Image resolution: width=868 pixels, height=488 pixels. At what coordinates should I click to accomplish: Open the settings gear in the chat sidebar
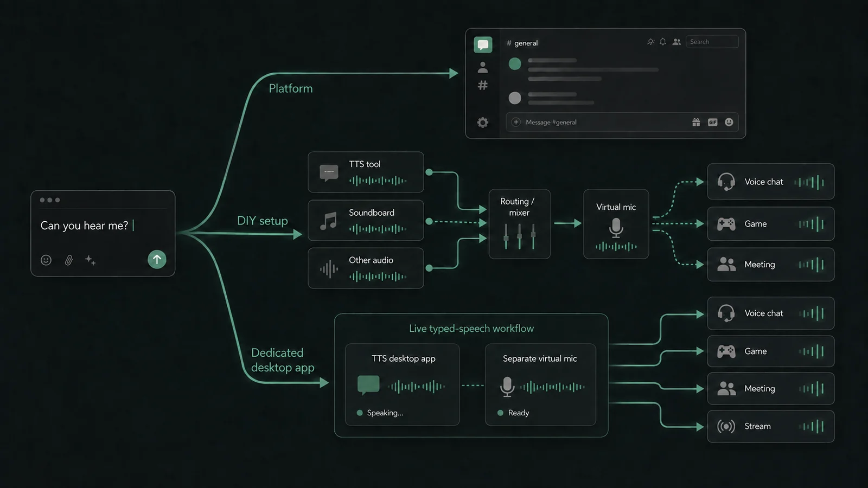coord(483,123)
